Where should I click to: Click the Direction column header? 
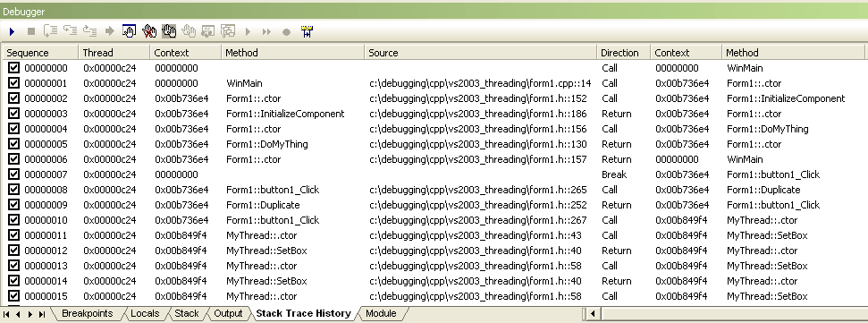coord(623,53)
